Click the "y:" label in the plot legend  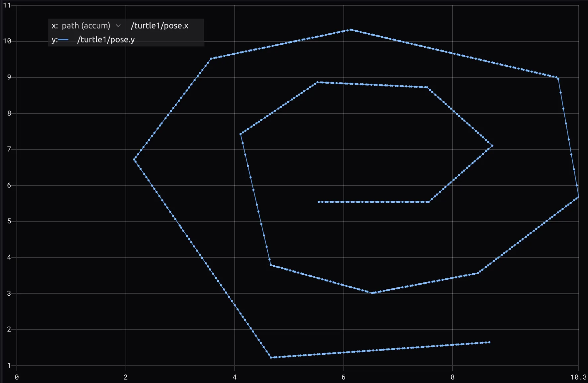coord(54,39)
